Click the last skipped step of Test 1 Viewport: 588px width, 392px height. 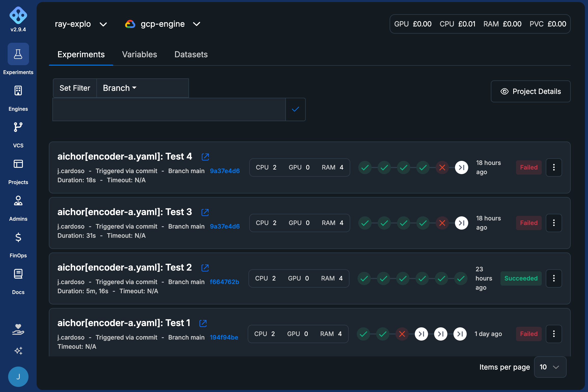[460, 334]
